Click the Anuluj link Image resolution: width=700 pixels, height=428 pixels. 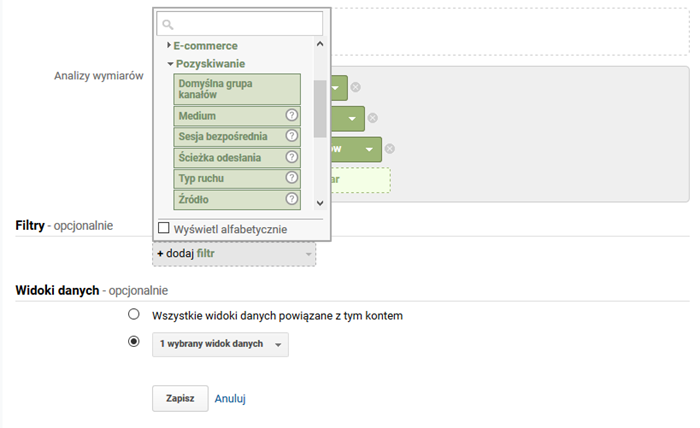coord(230,398)
